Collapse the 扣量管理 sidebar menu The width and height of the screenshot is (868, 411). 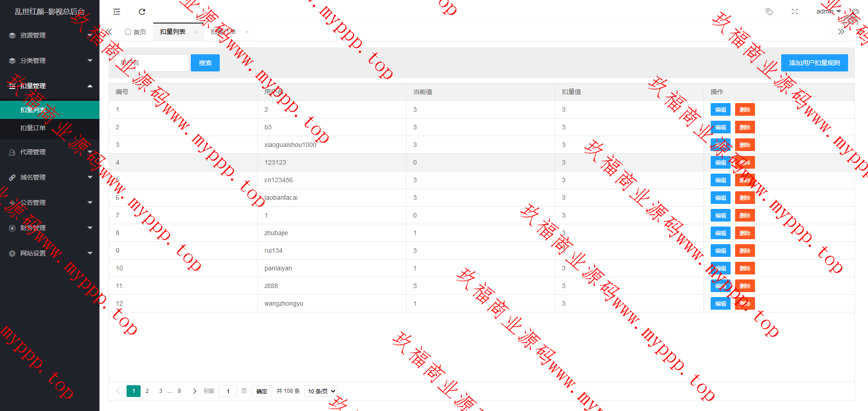[50, 86]
